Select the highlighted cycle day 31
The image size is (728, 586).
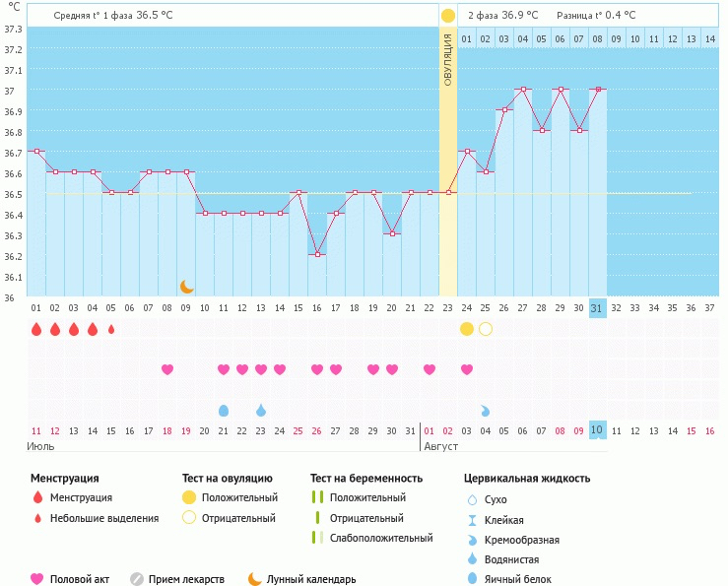coord(597,308)
